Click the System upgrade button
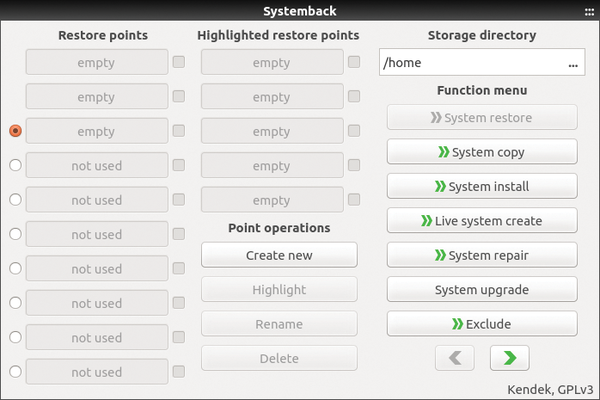 tap(482, 290)
